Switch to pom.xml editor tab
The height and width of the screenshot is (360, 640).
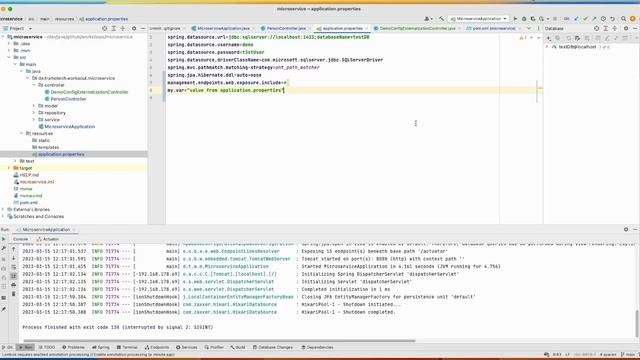click(x=493, y=29)
